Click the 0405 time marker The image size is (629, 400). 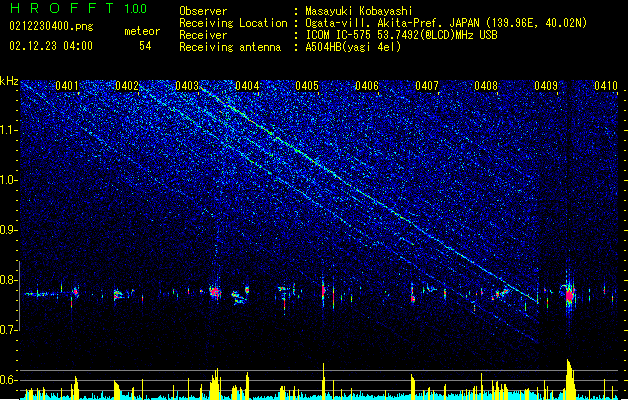pos(307,86)
